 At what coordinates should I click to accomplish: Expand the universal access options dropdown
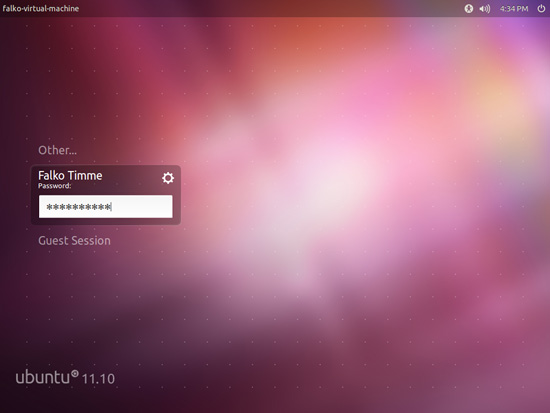pyautogui.click(x=469, y=8)
